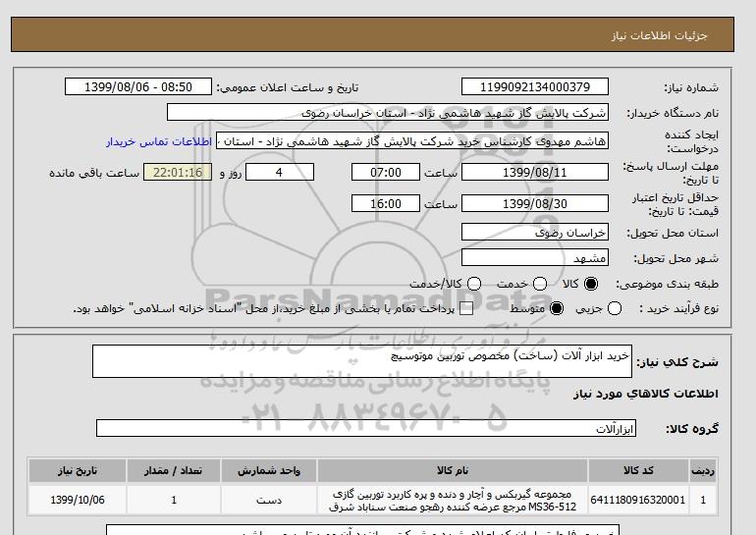Click the شرح کلی نیاز description box
The height and width of the screenshot is (535, 756).
point(362,361)
